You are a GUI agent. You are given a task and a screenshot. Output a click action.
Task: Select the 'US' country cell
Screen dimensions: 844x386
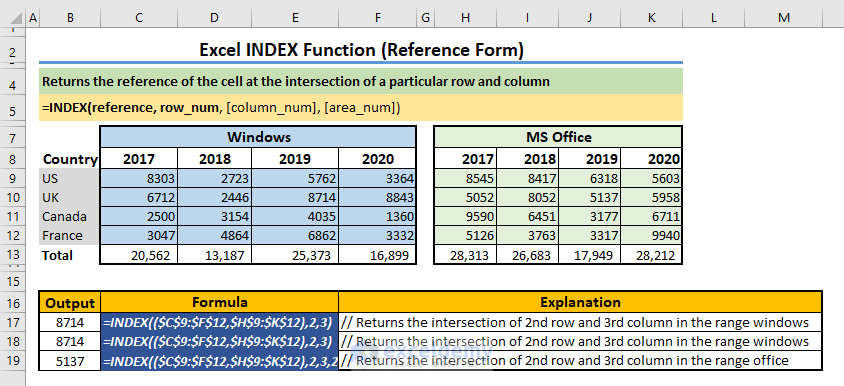pos(70,178)
